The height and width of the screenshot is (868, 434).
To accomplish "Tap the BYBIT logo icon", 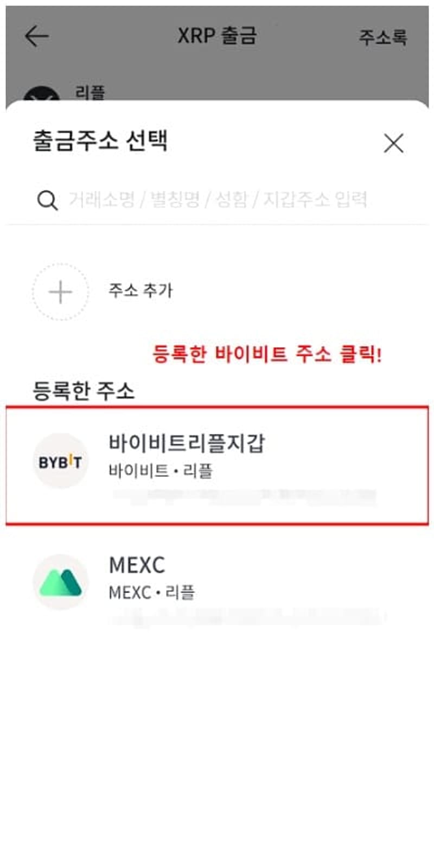I will click(60, 461).
